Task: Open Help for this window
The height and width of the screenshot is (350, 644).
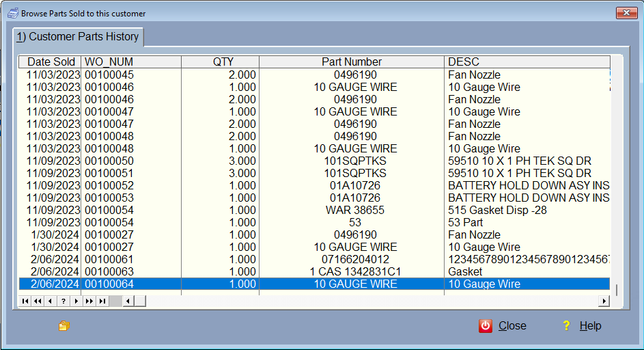Action: pos(582,326)
